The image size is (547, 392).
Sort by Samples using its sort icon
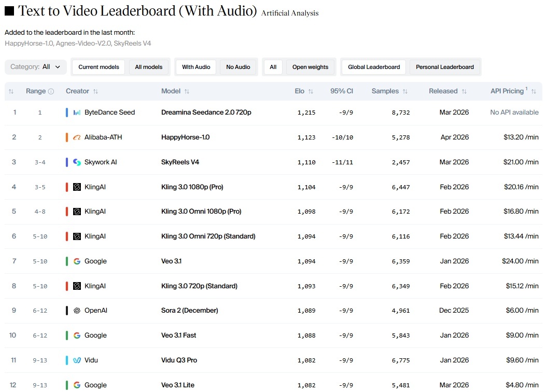click(405, 91)
